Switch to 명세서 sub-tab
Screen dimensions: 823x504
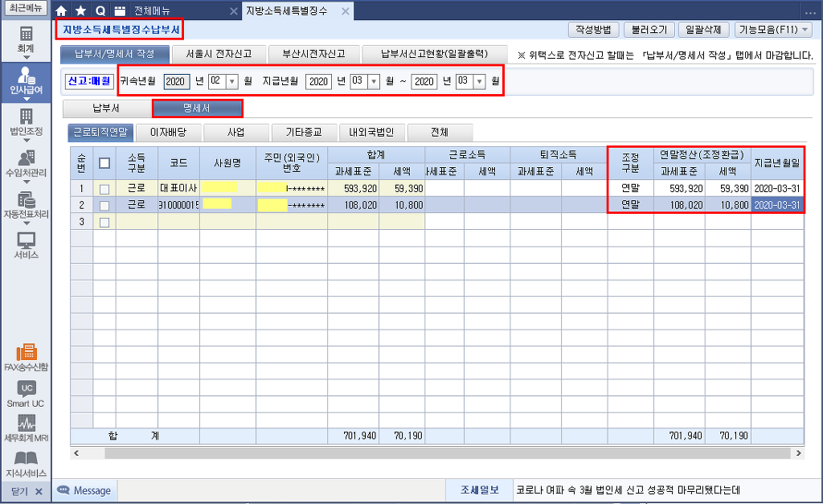(197, 109)
